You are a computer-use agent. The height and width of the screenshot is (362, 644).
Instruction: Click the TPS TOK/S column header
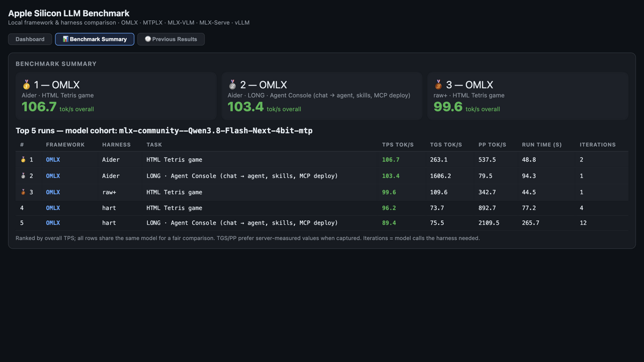398,145
